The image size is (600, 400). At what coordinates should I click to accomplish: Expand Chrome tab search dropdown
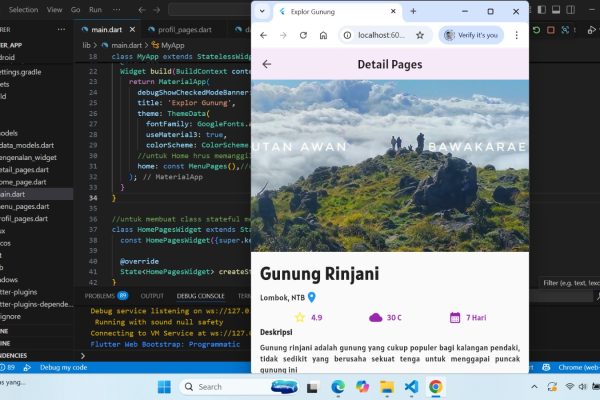click(x=262, y=11)
